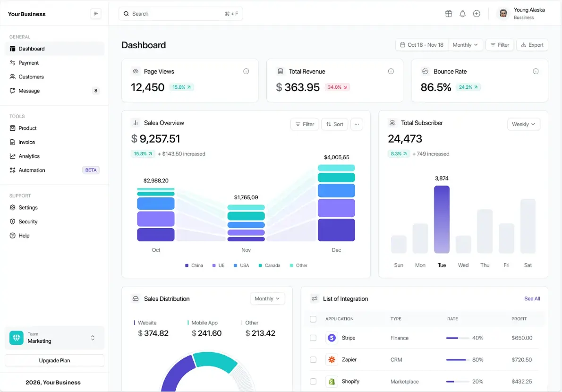
Task: Open the Analytics tool in the sidebar
Action: click(x=30, y=156)
